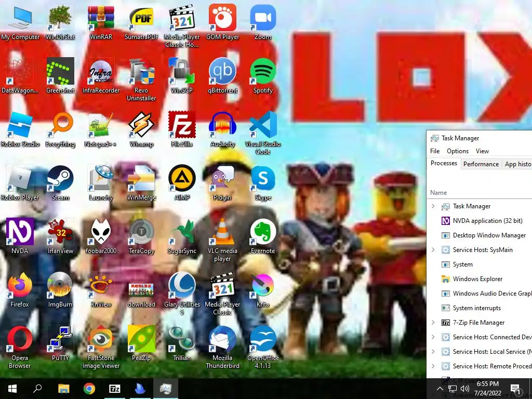Expand Service Host: SysMain row

coord(433,250)
